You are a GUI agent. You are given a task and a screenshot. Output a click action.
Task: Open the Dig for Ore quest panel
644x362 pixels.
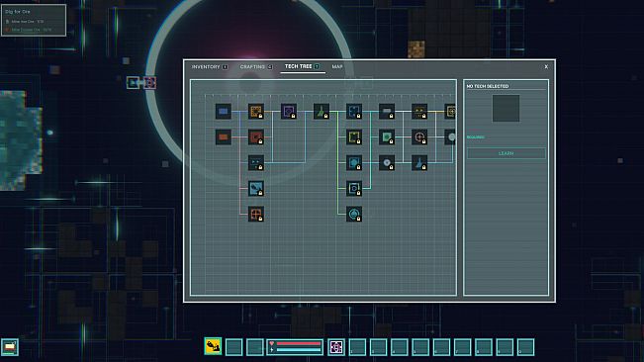click(34, 20)
